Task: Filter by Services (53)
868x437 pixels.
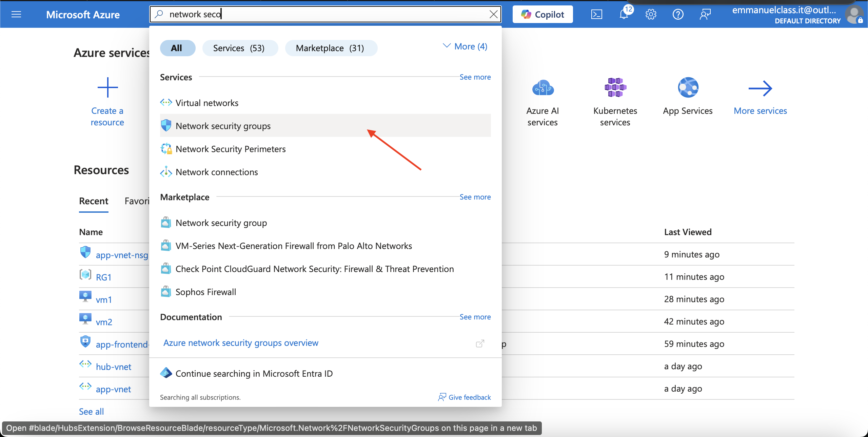Action: (x=240, y=48)
